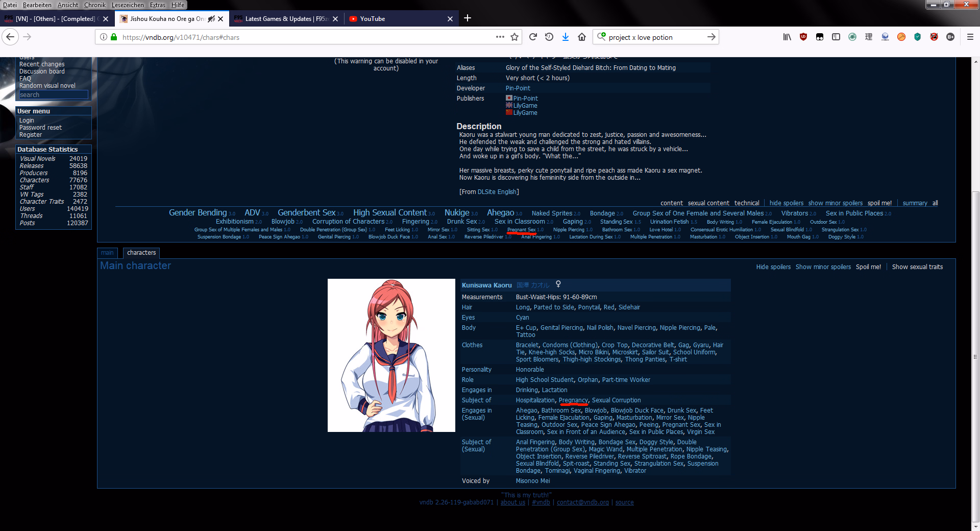Open the hamburger application menu

point(970,37)
